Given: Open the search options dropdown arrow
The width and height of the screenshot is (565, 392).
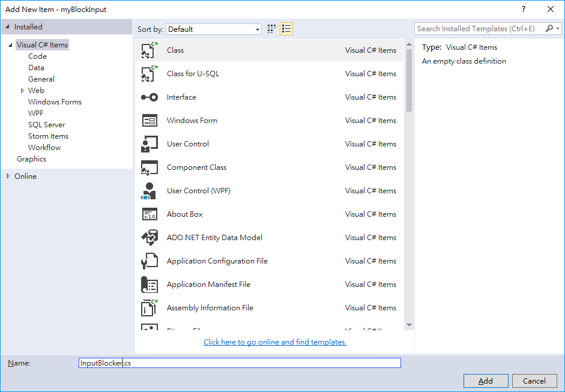Looking at the screenshot, I should 558,28.
